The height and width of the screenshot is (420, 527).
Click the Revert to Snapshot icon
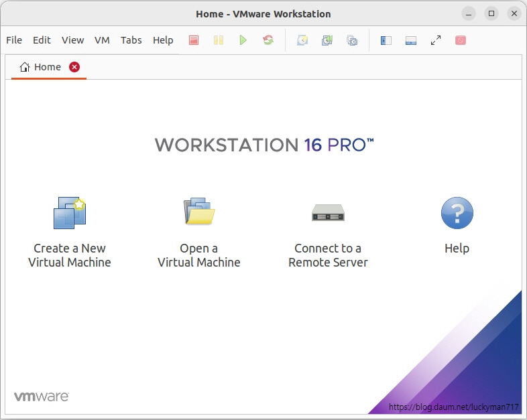click(327, 41)
